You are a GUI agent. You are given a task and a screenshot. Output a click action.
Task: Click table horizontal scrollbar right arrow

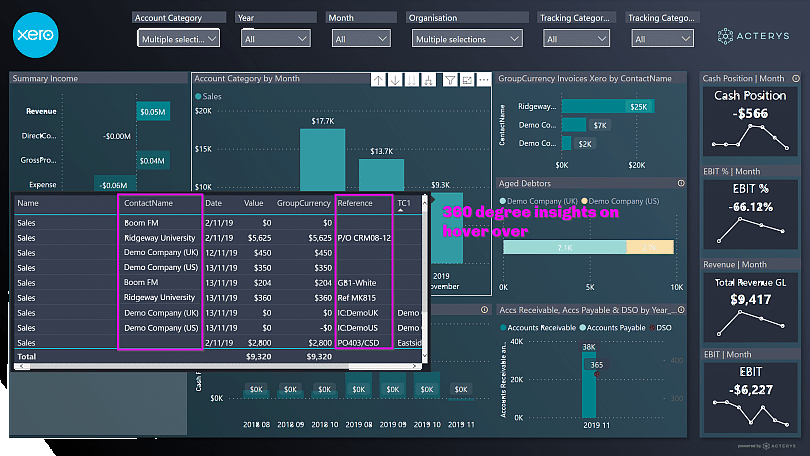point(415,366)
